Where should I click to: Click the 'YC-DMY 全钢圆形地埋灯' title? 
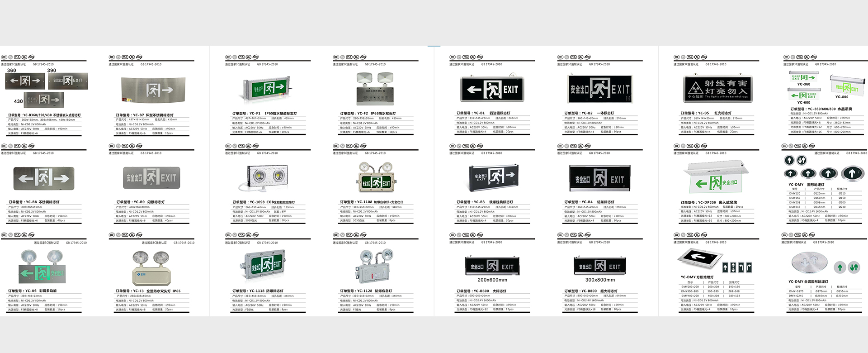(x=808, y=281)
